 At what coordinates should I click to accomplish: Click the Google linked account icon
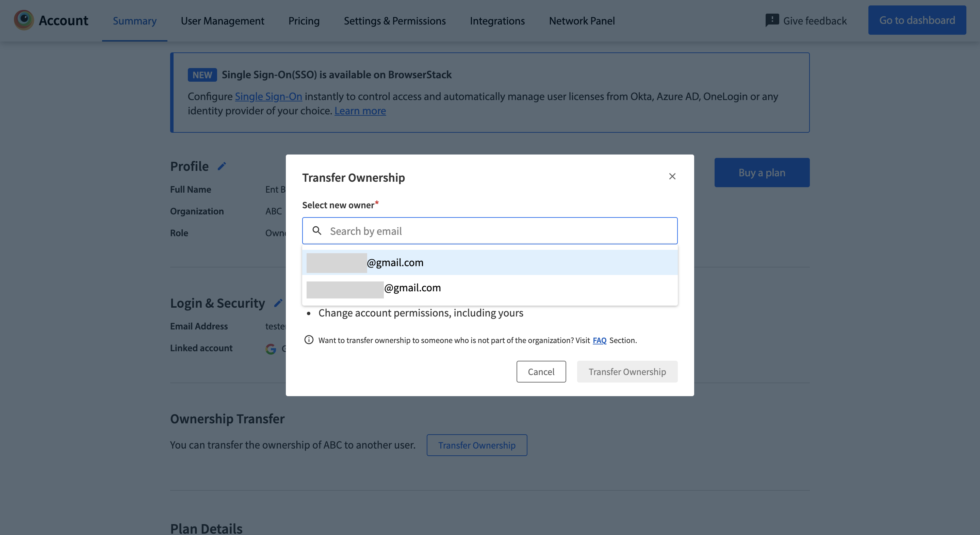[x=271, y=348]
